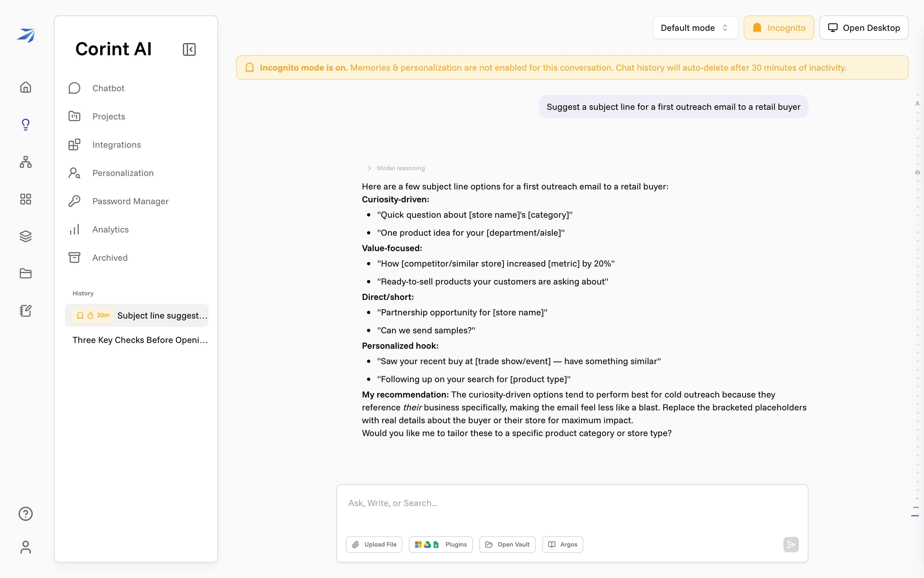Click the 'Would you like me to tailor these' question
The width and height of the screenshot is (924, 578).
517,433
